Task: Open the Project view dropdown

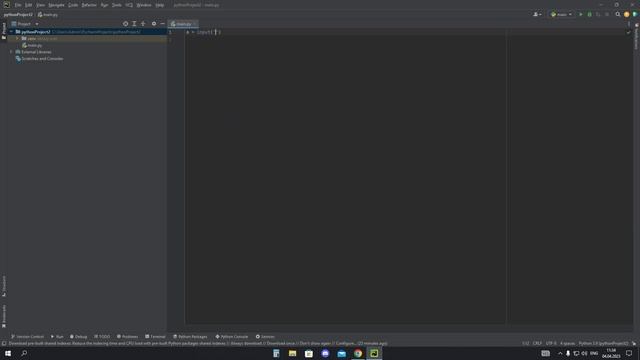Action: (x=37, y=24)
